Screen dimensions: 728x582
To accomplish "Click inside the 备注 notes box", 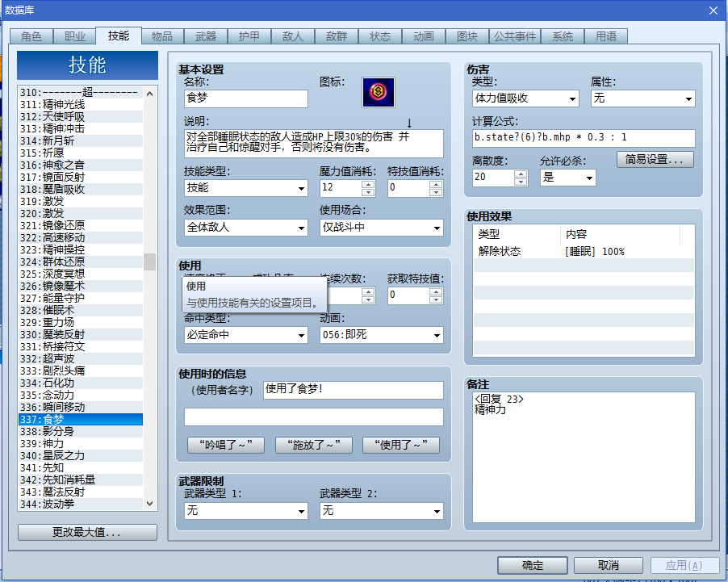I will pos(584,457).
